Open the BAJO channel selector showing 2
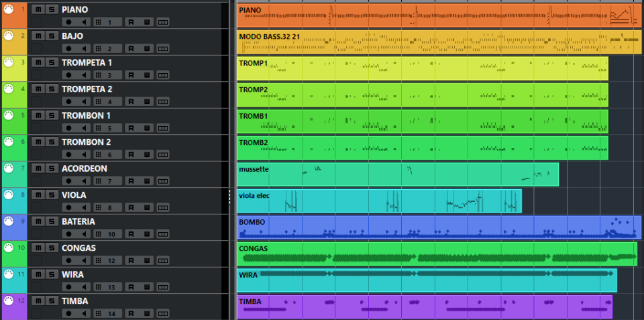The image size is (644, 320). tap(107, 48)
